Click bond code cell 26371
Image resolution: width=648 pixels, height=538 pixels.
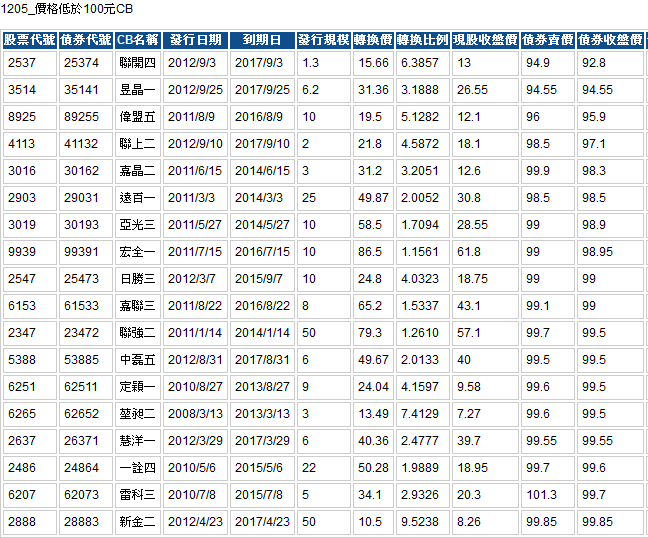tap(86, 440)
